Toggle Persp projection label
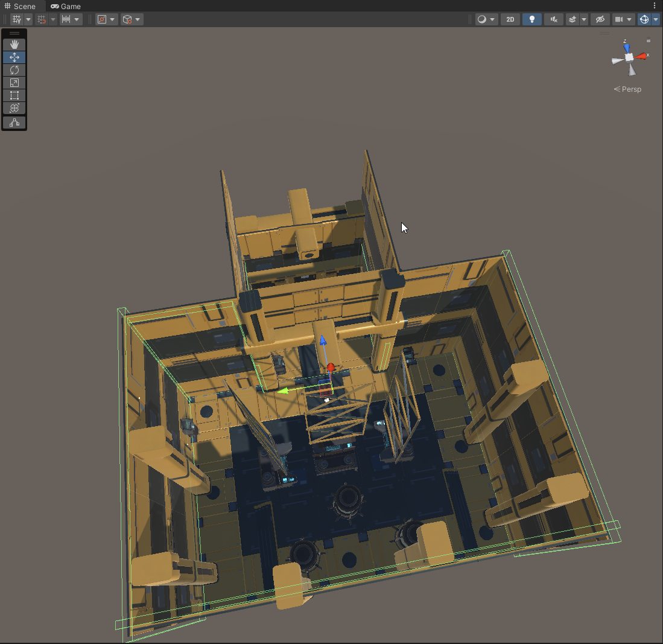Viewport: 663px width, 644px height. click(x=627, y=89)
